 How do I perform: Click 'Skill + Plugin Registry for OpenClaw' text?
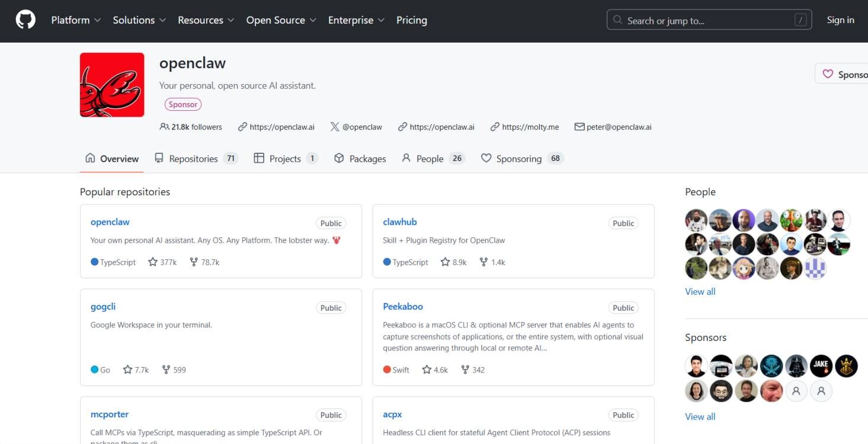pyautogui.click(x=444, y=240)
